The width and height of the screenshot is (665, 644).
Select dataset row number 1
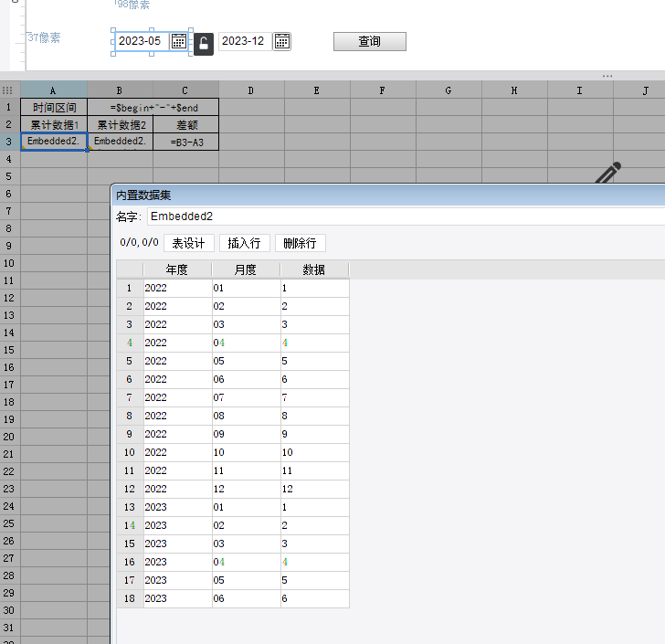click(x=130, y=288)
